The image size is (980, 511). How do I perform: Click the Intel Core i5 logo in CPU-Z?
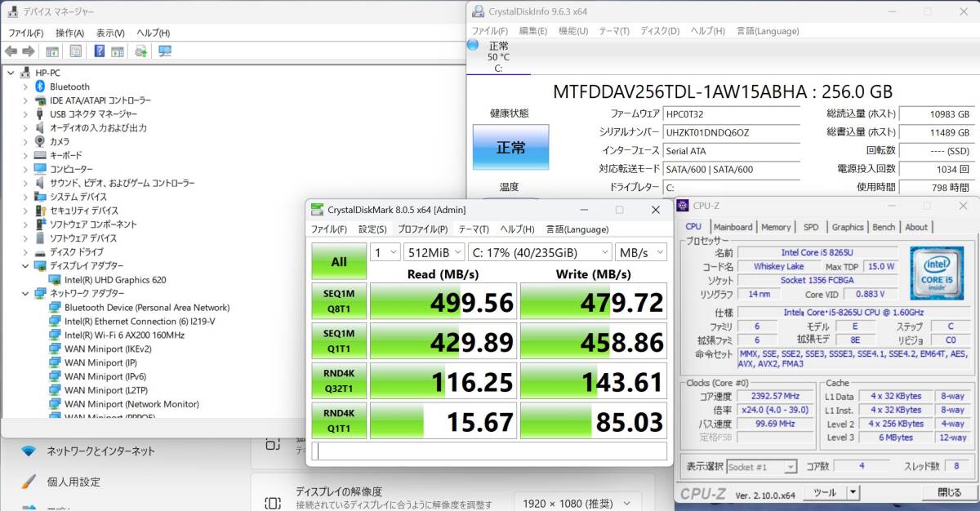tap(937, 275)
